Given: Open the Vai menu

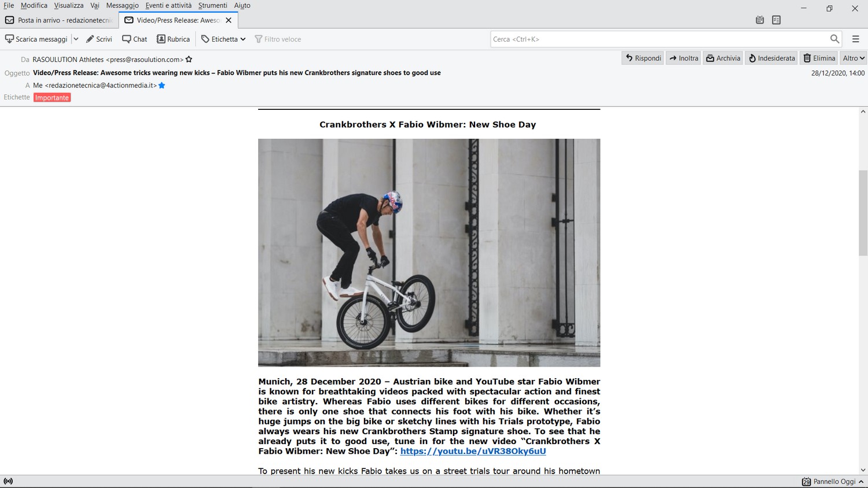Looking at the screenshot, I should [95, 5].
